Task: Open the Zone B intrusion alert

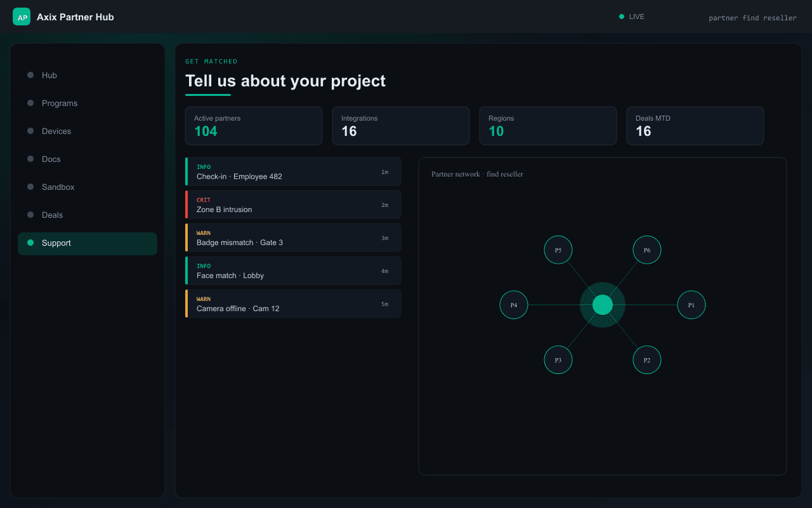Action: (293, 204)
